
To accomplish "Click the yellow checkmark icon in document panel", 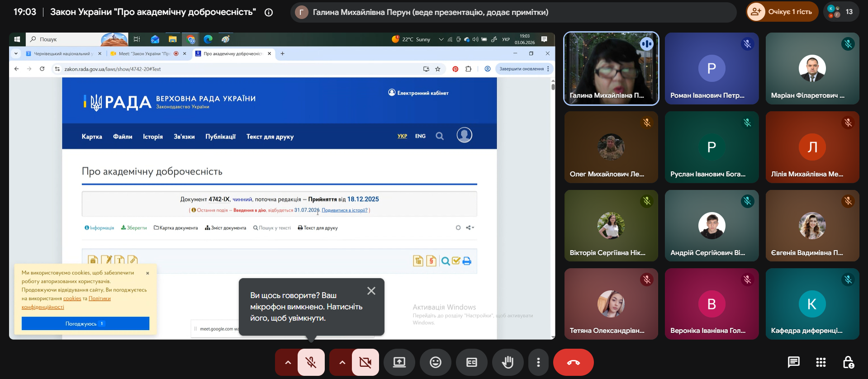I will point(456,261).
